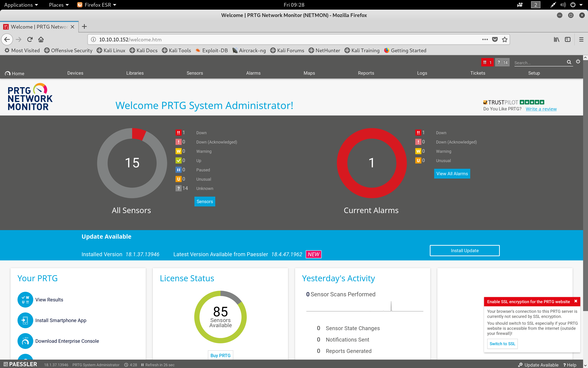Screen dimensions: 588x368
Task: Click Switch to SSL button
Action: coord(502,344)
